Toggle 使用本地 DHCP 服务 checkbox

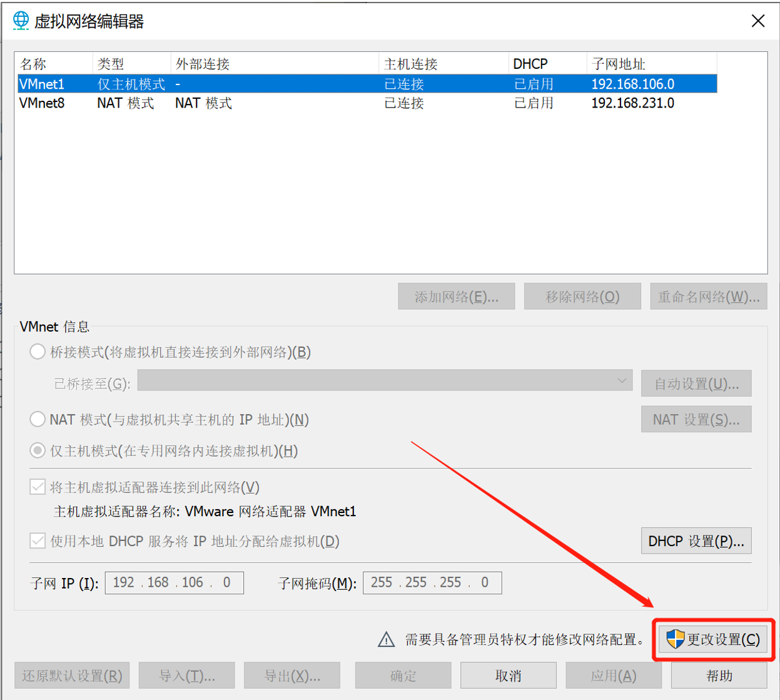click(x=38, y=540)
